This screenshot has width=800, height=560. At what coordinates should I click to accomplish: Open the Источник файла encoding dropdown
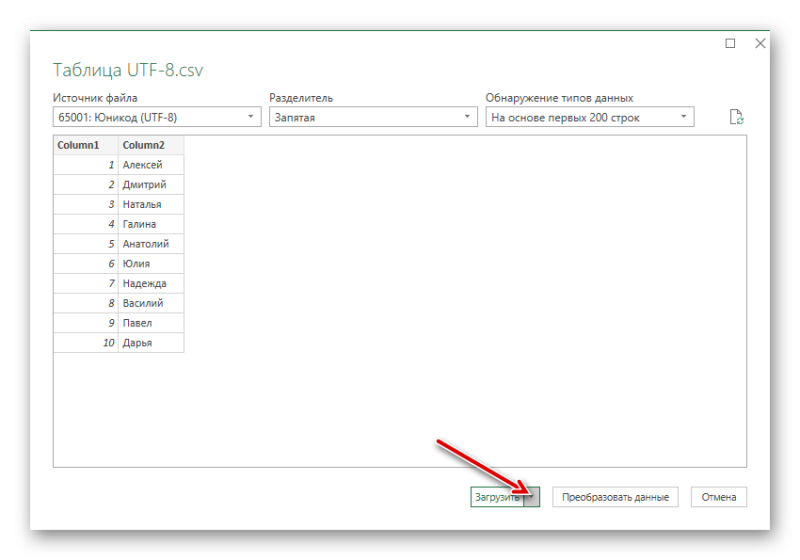pos(157,117)
